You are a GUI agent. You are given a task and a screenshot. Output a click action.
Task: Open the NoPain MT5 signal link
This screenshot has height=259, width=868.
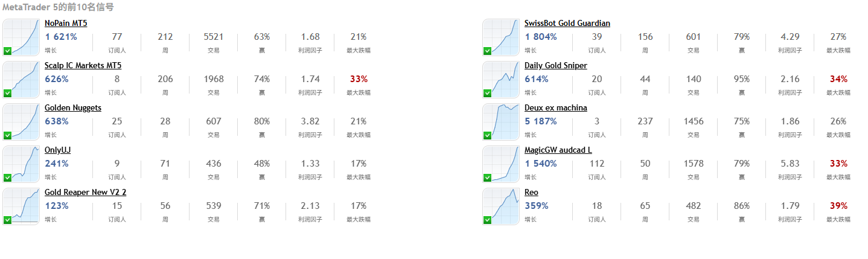click(x=66, y=24)
